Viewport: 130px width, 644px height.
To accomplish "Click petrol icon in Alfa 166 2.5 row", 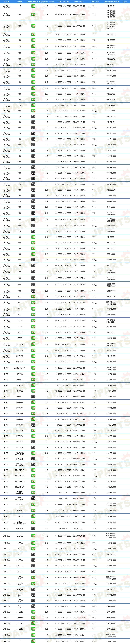I will (x=33, y=243).
